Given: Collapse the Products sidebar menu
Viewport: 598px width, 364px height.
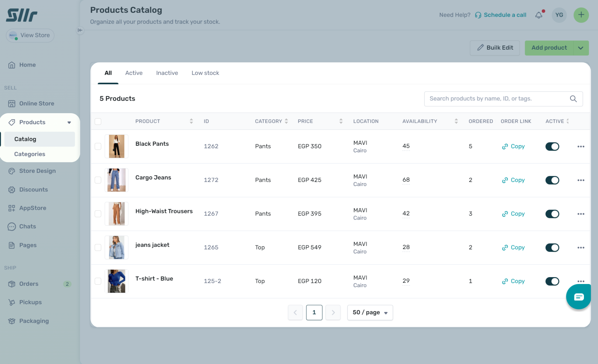Looking at the screenshot, I should tap(69, 122).
